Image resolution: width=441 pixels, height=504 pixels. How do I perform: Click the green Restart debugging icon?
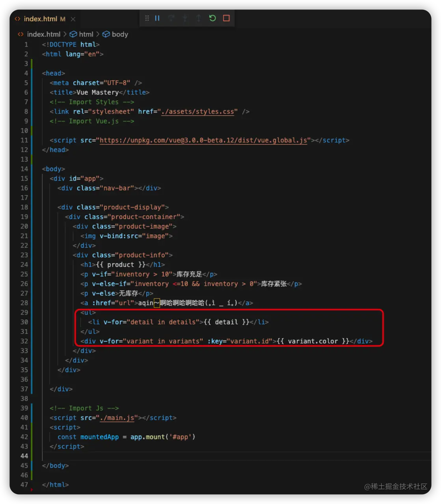212,18
